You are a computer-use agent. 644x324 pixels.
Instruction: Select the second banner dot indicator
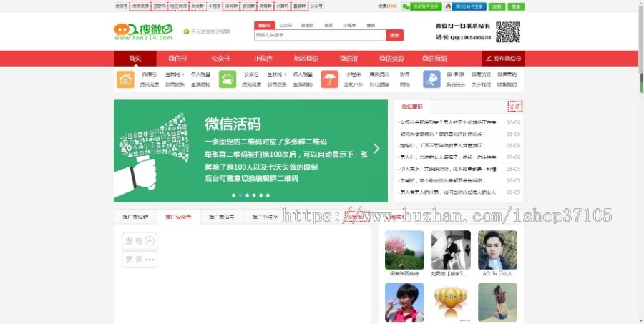tap(240, 195)
